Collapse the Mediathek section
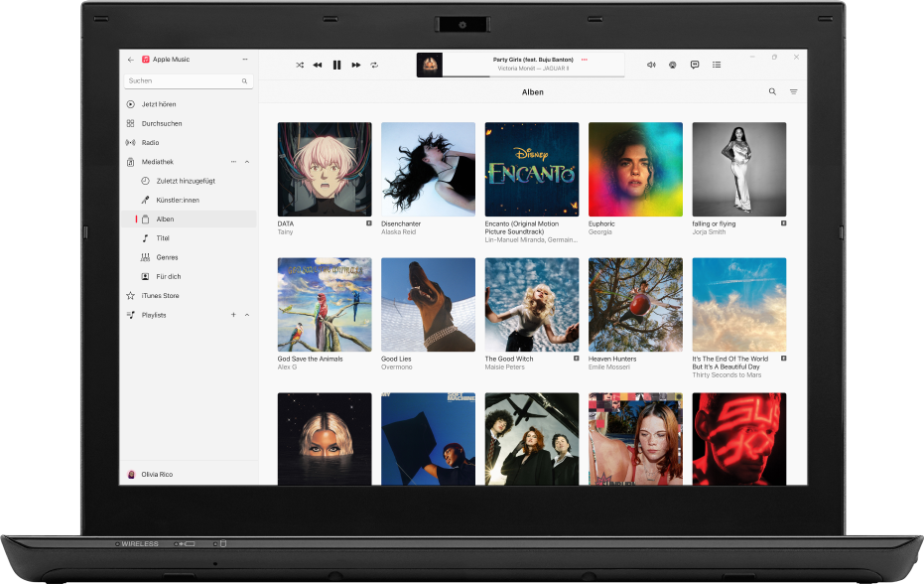 pyautogui.click(x=247, y=162)
